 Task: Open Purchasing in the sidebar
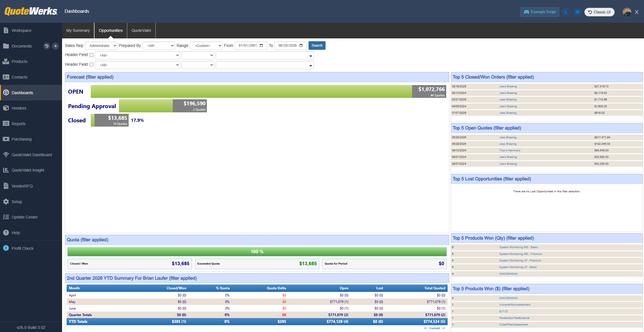click(x=31, y=139)
